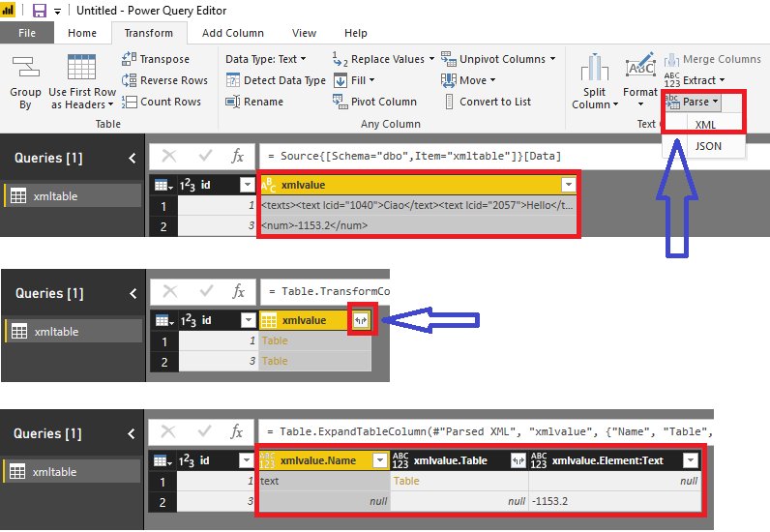Click the fx icon beside Table.TransformCo formula

coord(239,291)
